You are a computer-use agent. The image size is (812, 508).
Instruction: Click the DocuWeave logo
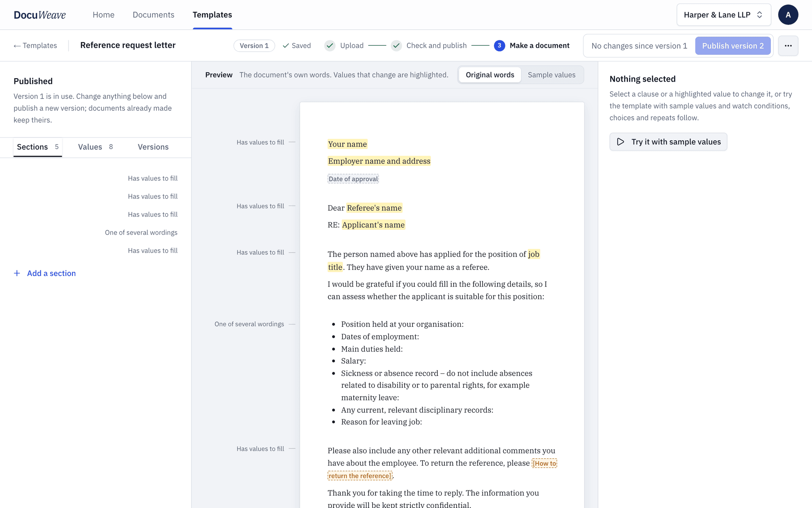point(40,15)
